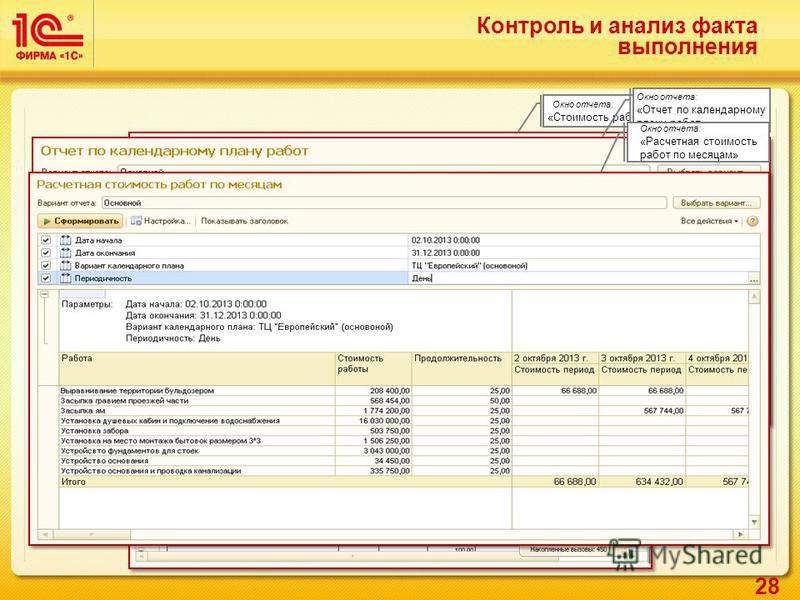Toggle the Периодичность parameter checkbox
This screenshot has height=600, width=800.
(x=46, y=278)
